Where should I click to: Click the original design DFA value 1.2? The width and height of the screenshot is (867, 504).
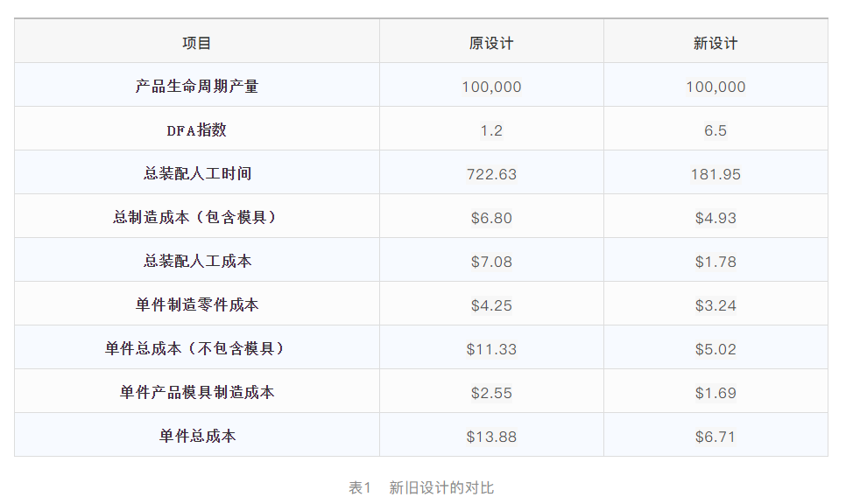click(x=491, y=130)
